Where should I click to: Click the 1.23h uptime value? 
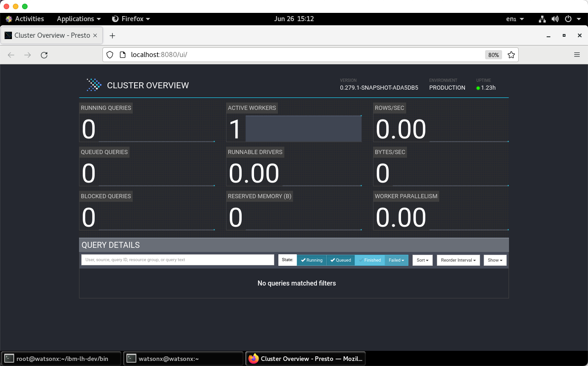tap(488, 88)
